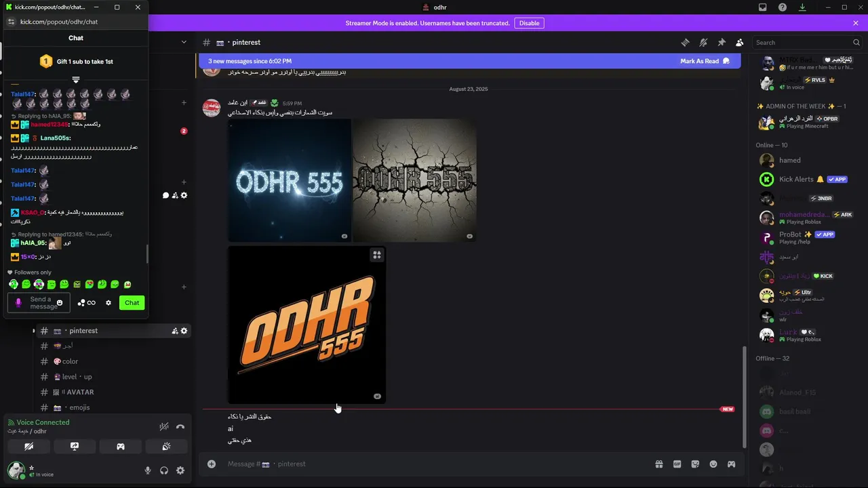Open site info icon in Kick address bar
Image resolution: width=868 pixels, height=488 pixels.
click(11, 22)
